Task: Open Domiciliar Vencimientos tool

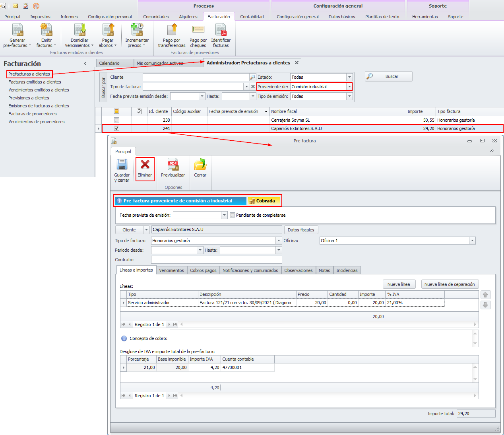Action: (x=79, y=31)
